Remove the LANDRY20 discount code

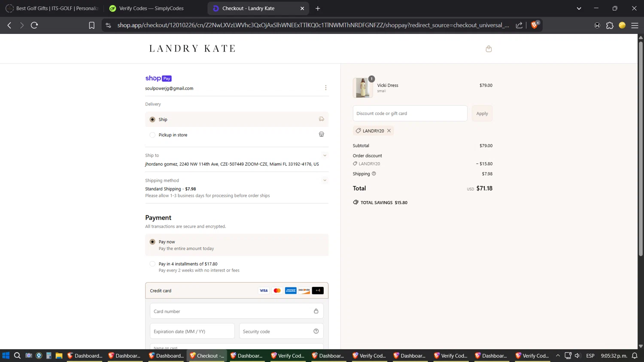pyautogui.click(x=389, y=131)
